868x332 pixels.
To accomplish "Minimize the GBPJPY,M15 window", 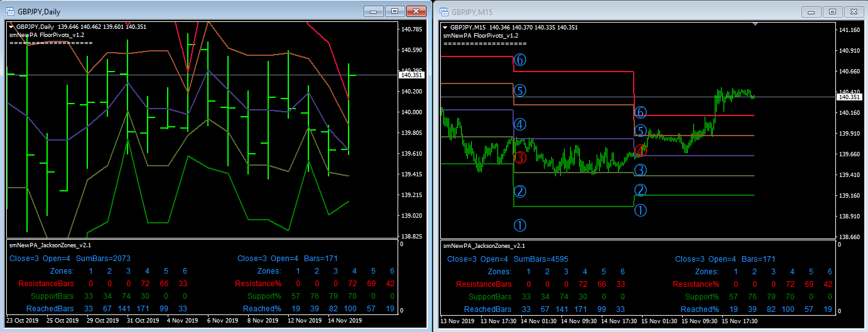I will pyautogui.click(x=811, y=11).
